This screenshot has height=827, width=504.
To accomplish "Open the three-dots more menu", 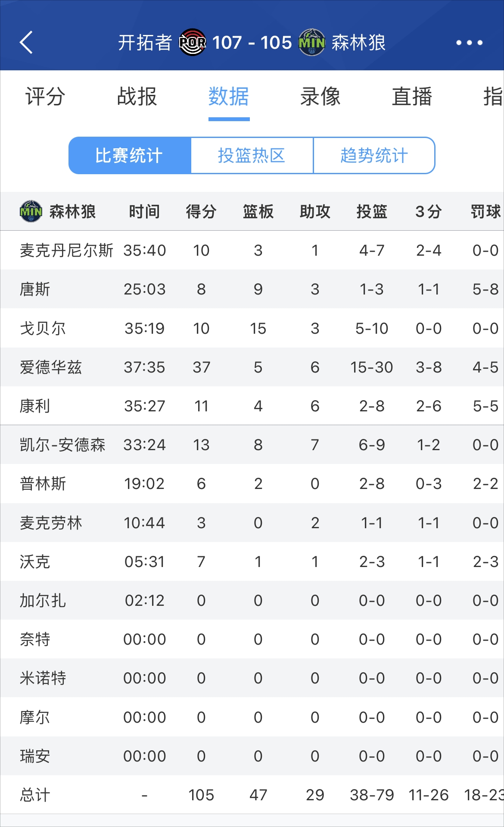I will (469, 42).
